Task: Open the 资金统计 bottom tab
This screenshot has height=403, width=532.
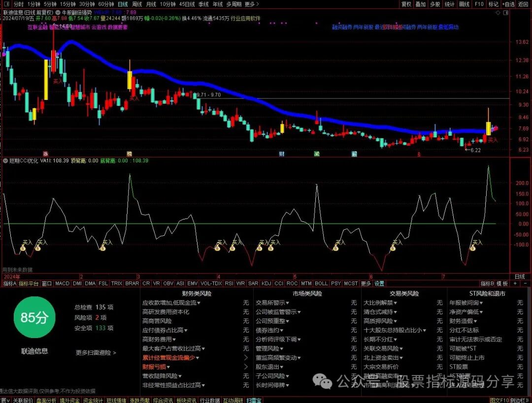Action: [93, 400]
